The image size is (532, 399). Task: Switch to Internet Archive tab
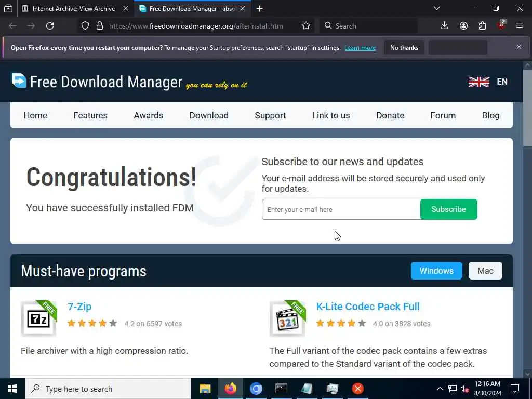point(74,9)
